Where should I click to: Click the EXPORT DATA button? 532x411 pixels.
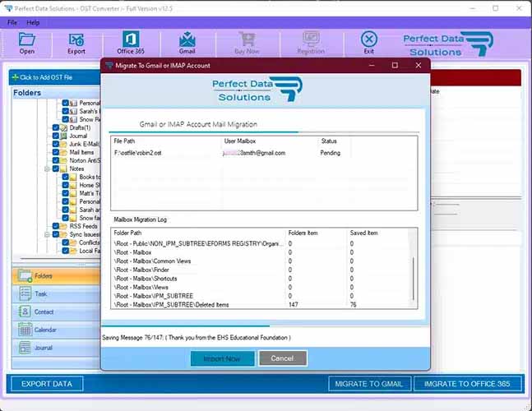pyautogui.click(x=47, y=384)
